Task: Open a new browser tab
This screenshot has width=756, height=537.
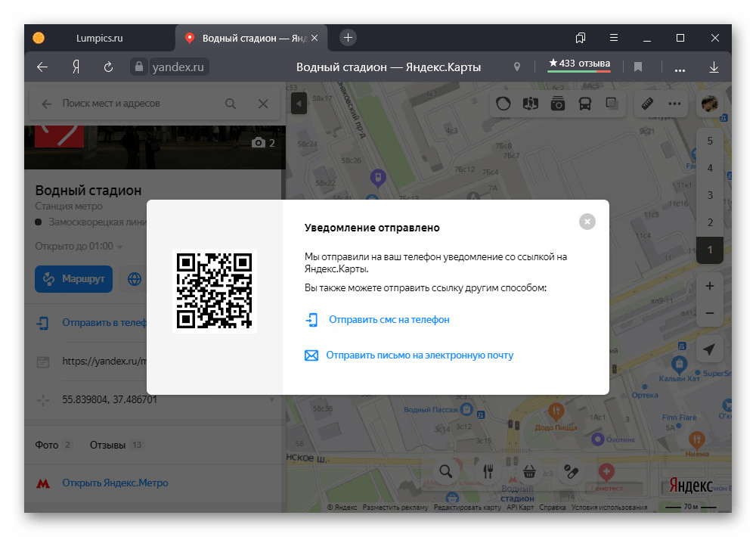Action: (x=348, y=37)
